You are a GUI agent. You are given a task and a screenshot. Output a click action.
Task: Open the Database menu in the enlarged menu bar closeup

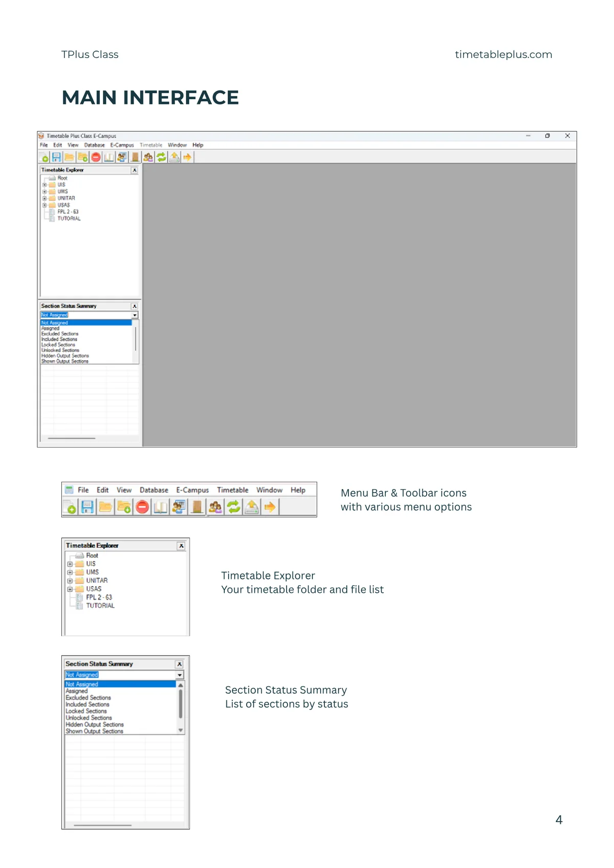pyautogui.click(x=154, y=490)
